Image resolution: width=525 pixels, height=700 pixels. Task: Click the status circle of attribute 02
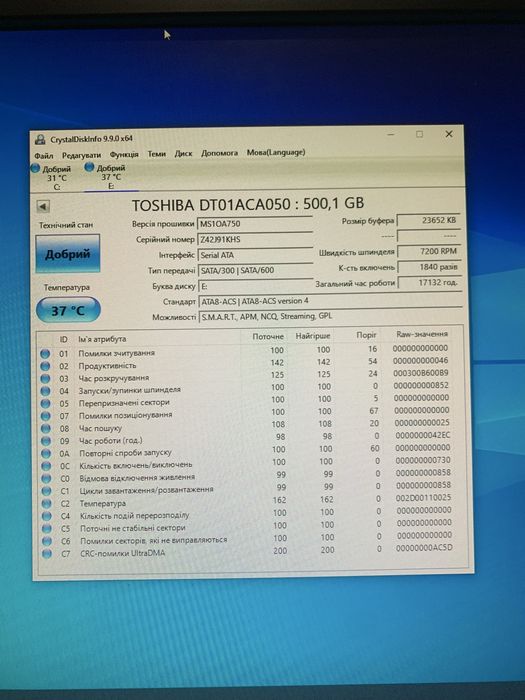click(45, 367)
